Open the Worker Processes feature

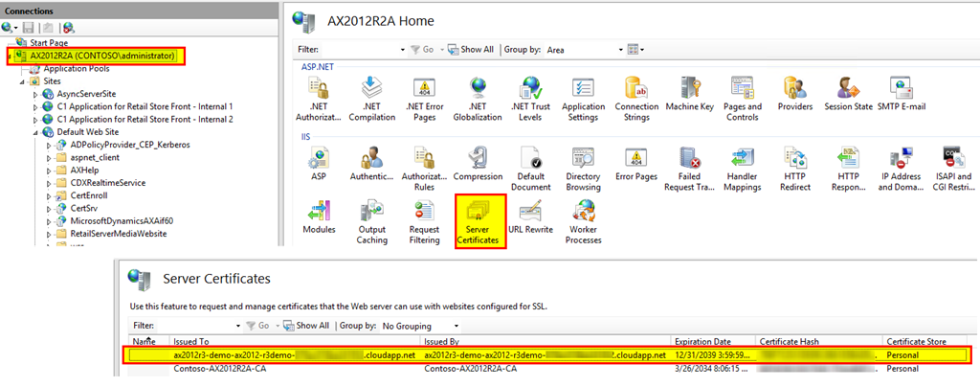[x=583, y=218]
